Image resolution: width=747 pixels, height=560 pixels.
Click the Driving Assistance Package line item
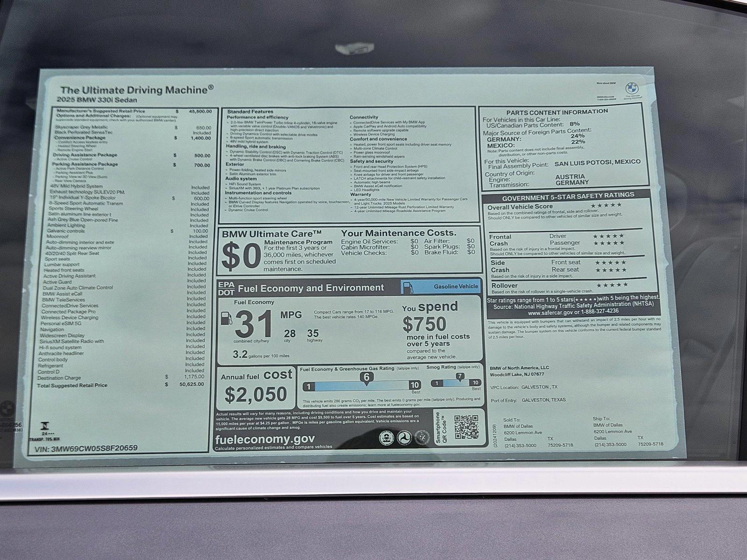tap(131, 155)
